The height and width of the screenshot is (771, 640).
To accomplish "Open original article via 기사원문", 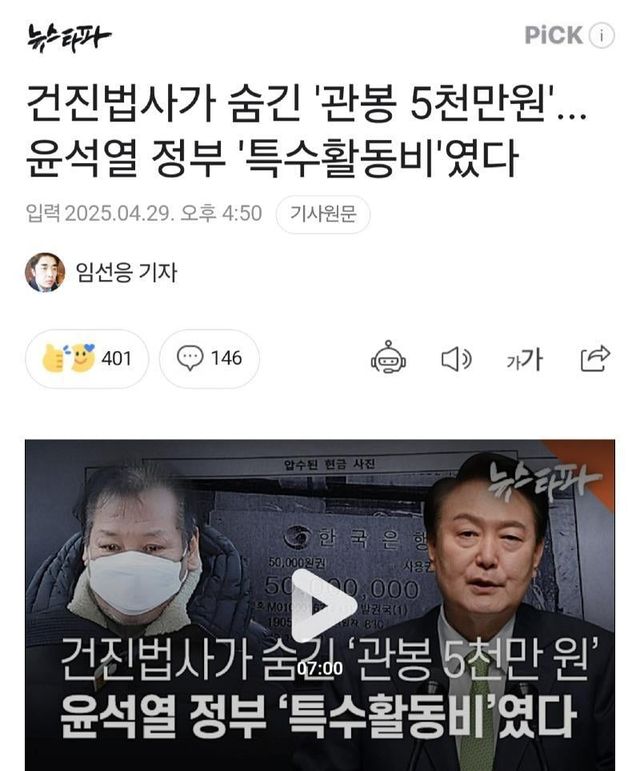I will click(323, 214).
